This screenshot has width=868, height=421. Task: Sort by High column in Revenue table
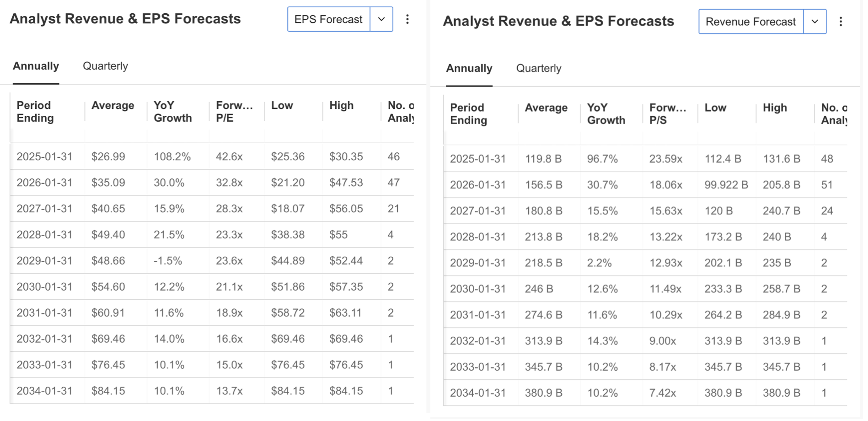pyautogui.click(x=775, y=108)
